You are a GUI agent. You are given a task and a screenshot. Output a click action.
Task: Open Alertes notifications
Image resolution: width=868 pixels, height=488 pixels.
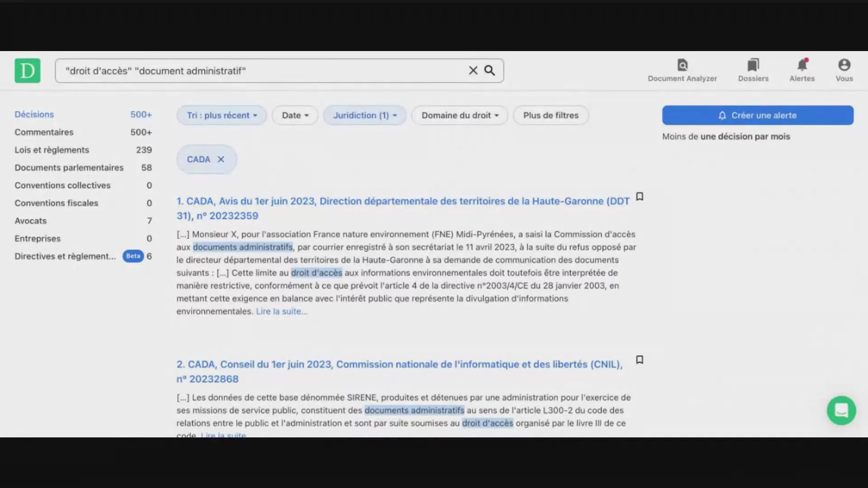(802, 70)
